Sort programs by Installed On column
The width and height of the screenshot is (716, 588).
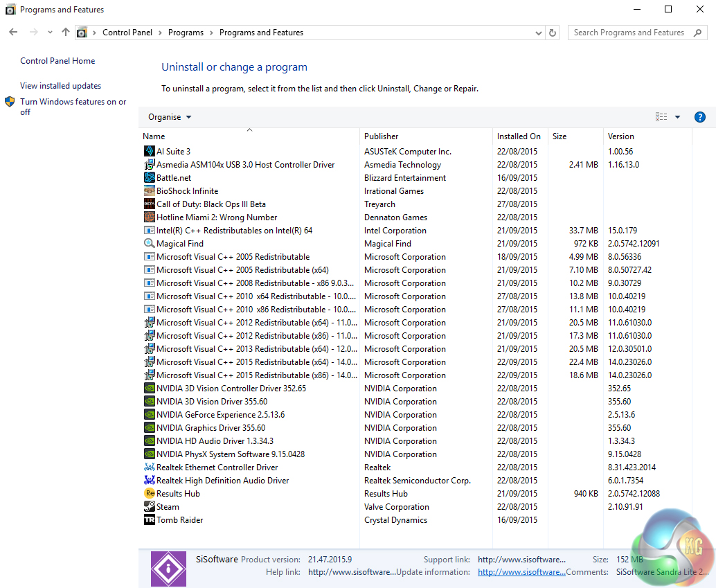click(x=518, y=136)
